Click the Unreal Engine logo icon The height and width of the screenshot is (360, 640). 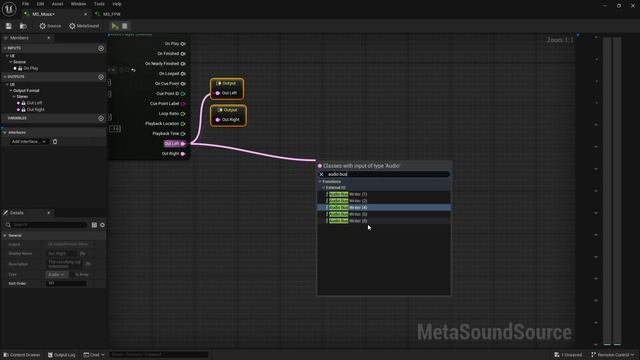(x=9, y=9)
